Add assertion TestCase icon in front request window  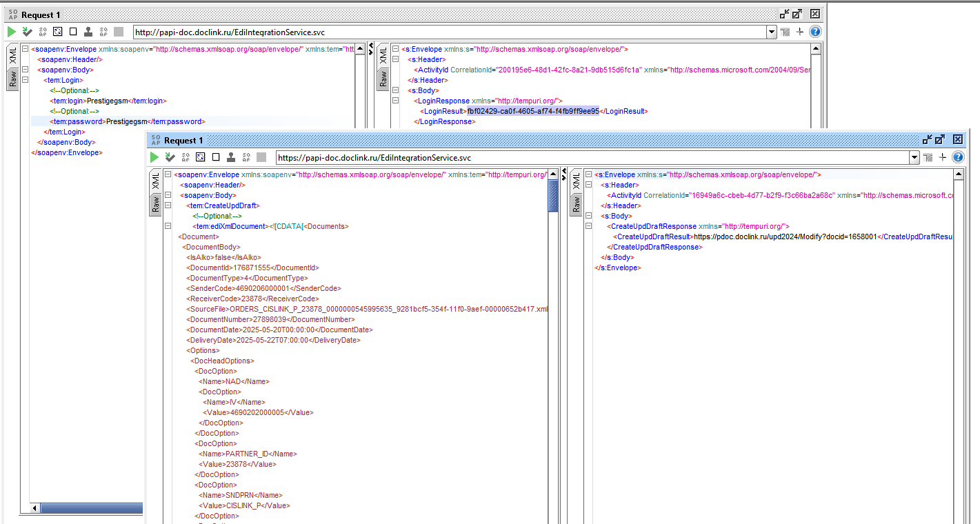170,157
